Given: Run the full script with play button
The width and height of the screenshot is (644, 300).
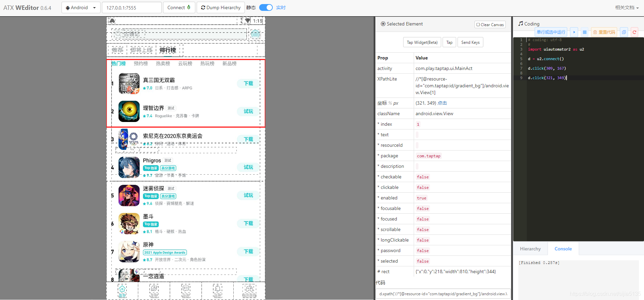Looking at the screenshot, I should click(x=574, y=32).
